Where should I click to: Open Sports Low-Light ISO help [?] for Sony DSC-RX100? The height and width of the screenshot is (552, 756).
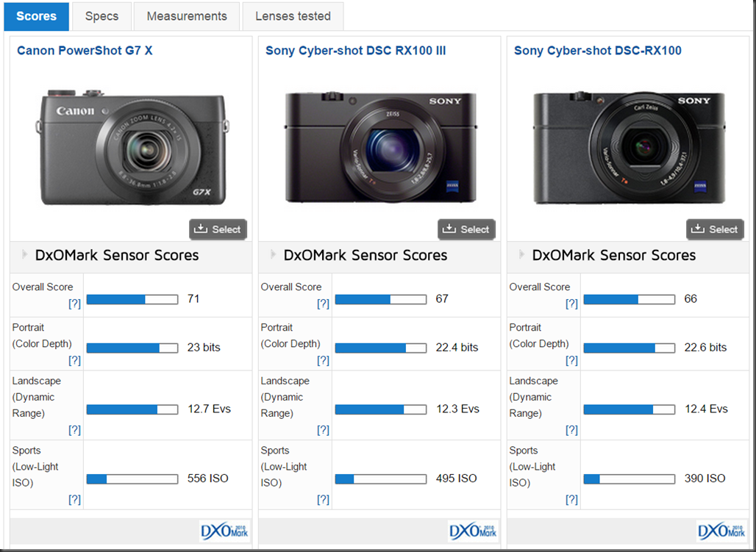(571, 500)
